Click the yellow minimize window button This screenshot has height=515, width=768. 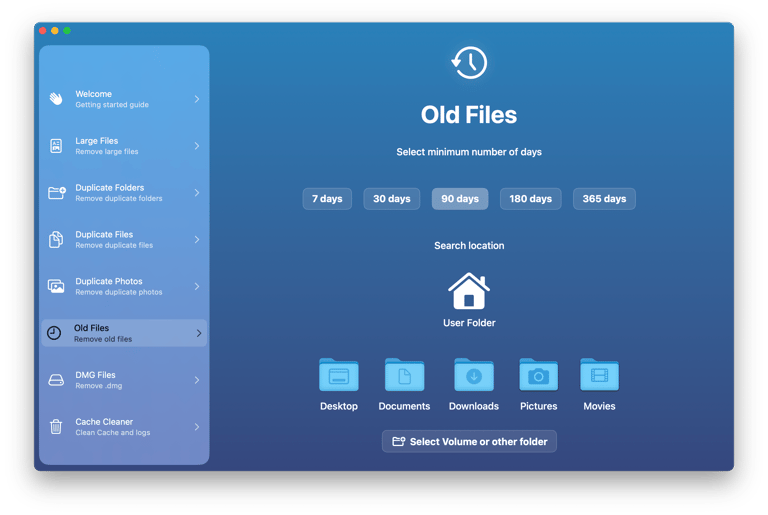click(x=55, y=31)
